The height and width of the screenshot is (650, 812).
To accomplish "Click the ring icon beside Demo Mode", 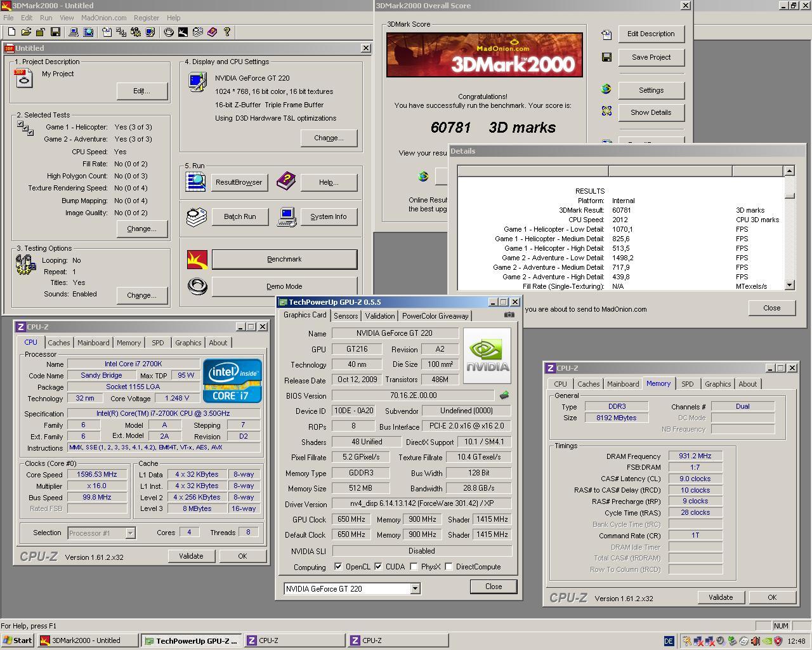I will (197, 286).
